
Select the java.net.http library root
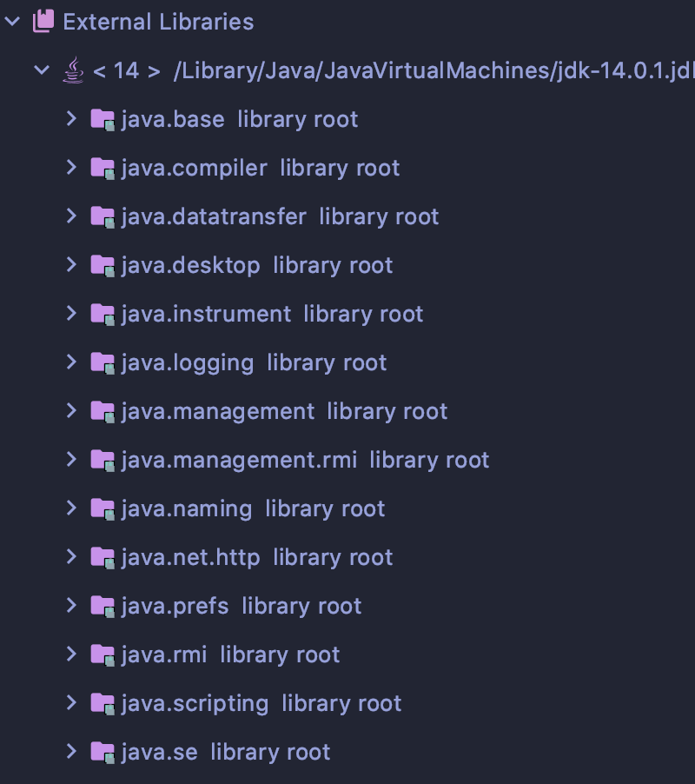(x=191, y=557)
